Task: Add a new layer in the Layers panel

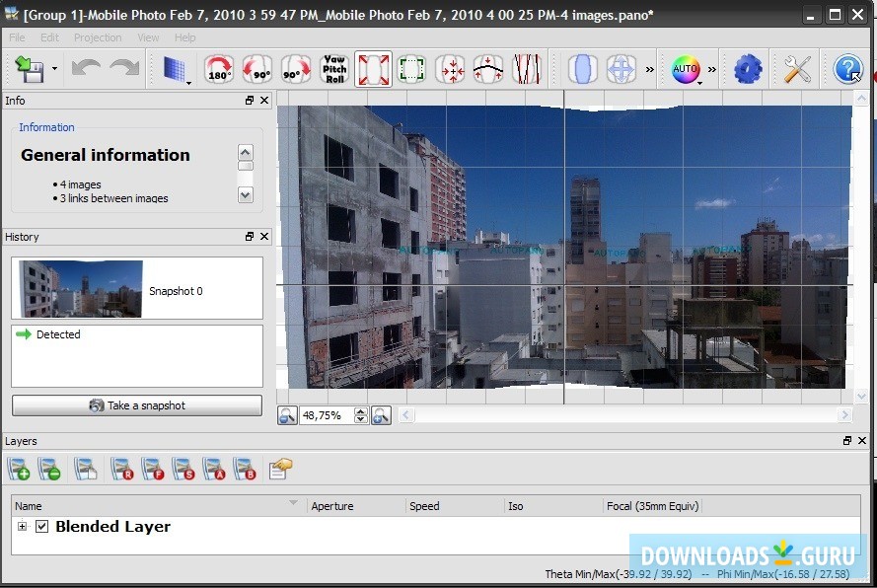Action: [18, 468]
